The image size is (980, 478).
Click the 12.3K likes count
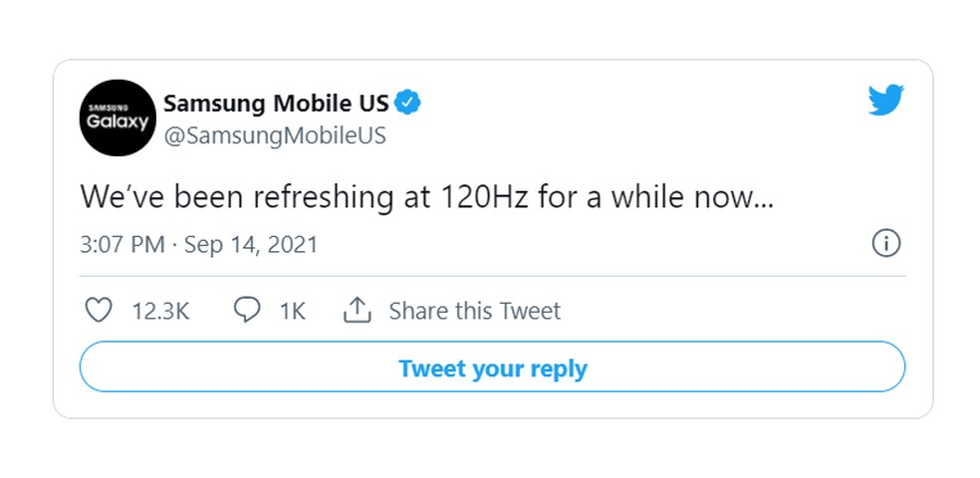(160, 311)
